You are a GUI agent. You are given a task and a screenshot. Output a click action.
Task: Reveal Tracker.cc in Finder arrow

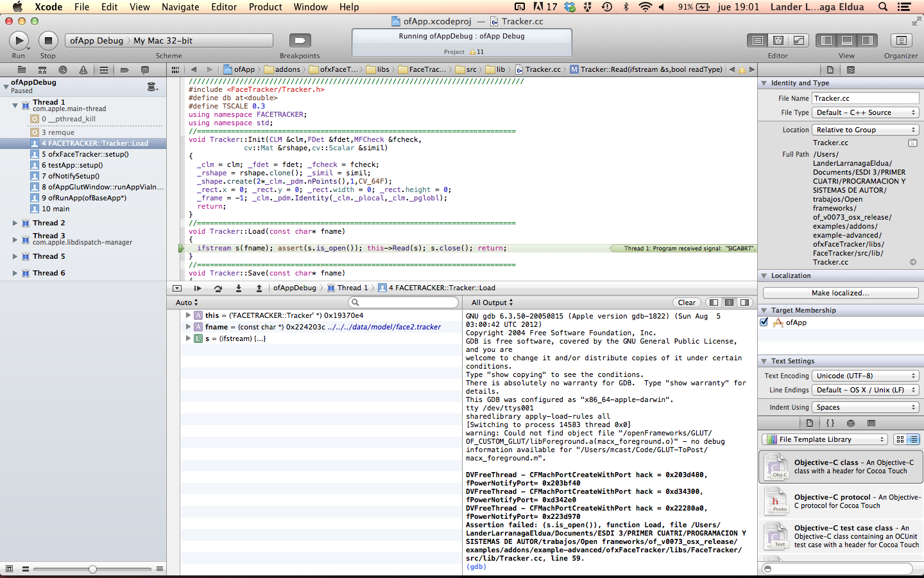tap(913, 262)
